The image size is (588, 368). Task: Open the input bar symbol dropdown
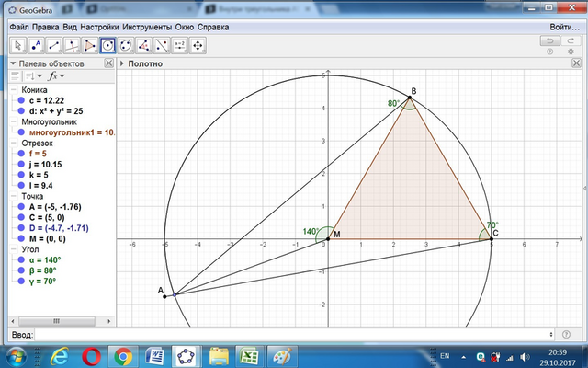point(551,334)
